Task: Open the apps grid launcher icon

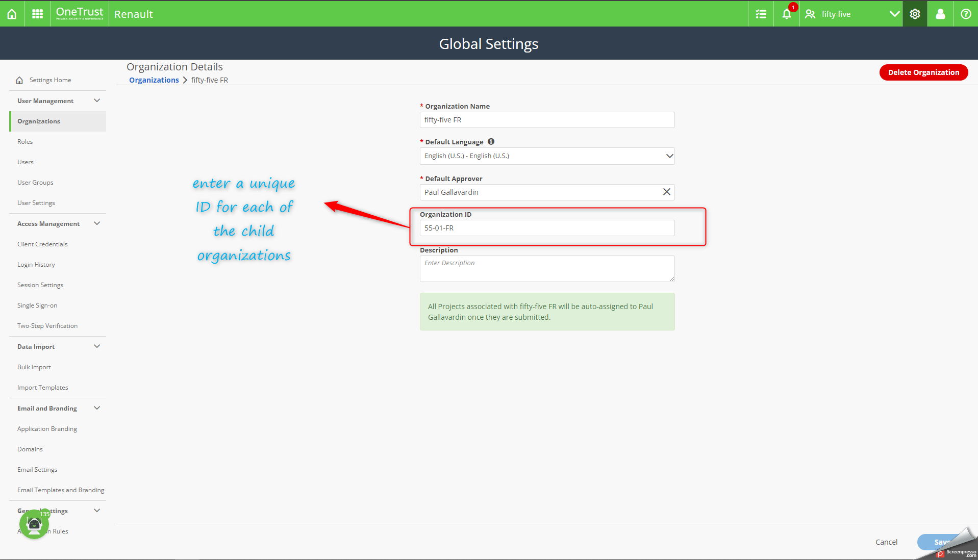Action: [37, 14]
